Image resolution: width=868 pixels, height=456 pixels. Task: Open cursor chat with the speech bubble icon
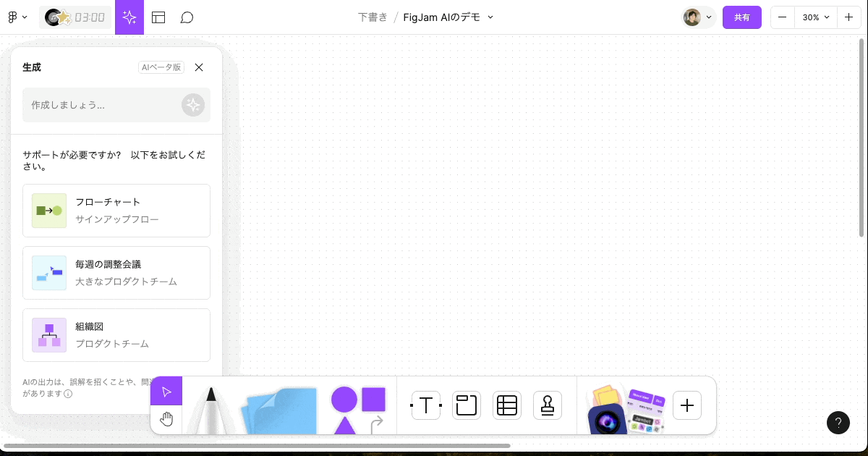point(187,17)
